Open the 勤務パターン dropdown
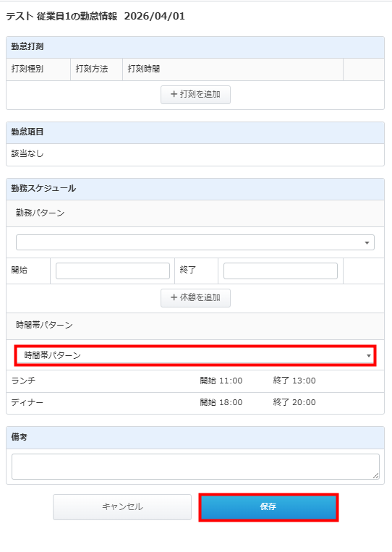This screenshot has height=552, width=392. [x=195, y=242]
